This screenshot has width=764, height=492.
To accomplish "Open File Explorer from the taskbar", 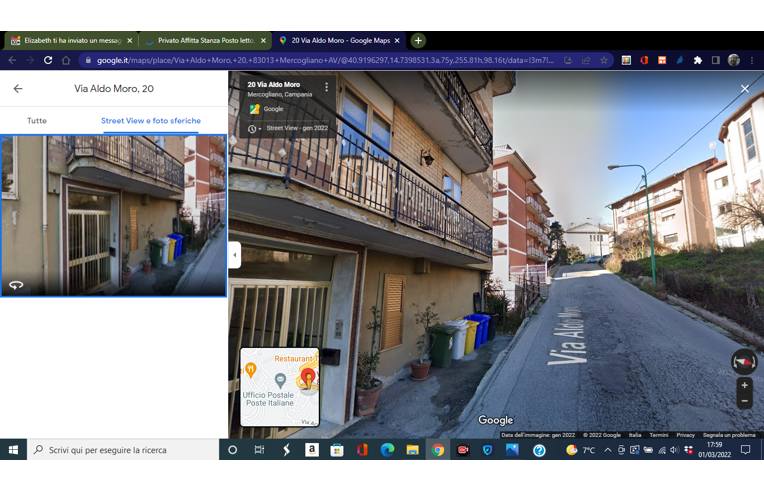I will [x=413, y=450].
